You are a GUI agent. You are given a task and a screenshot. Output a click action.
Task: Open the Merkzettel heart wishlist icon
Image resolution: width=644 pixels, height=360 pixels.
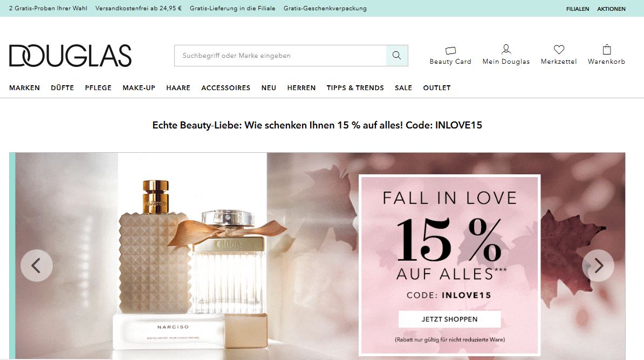pos(559,49)
